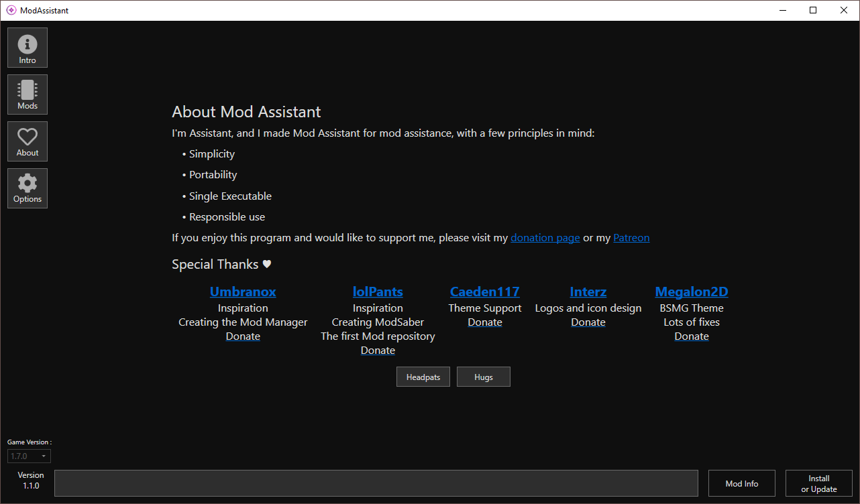Open Mod Info
This screenshot has height=504, width=860.
(x=742, y=483)
